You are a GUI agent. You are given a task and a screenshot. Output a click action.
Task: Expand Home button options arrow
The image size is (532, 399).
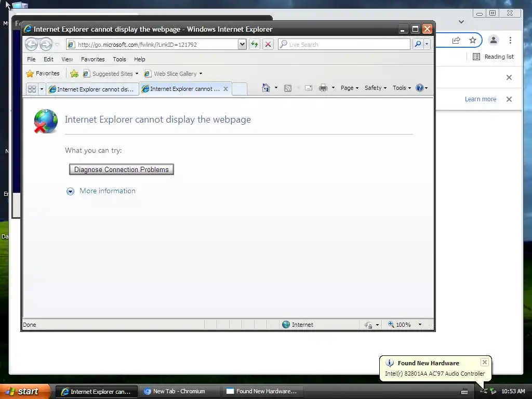(276, 88)
